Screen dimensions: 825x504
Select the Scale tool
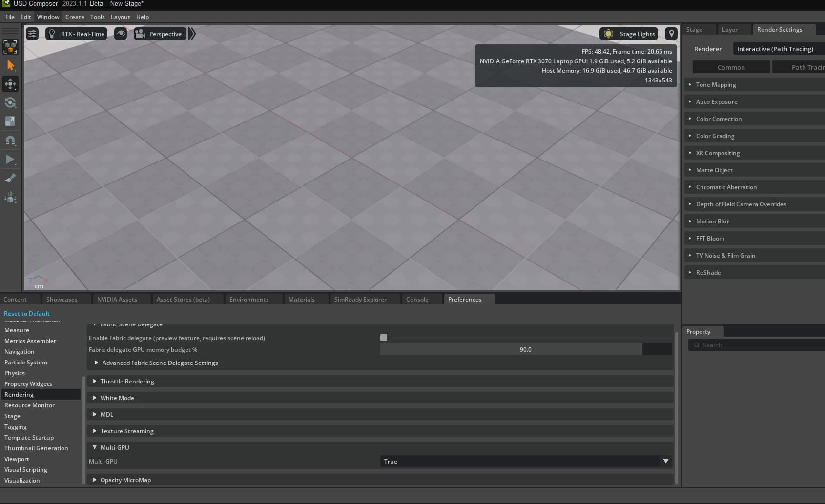pyautogui.click(x=10, y=121)
